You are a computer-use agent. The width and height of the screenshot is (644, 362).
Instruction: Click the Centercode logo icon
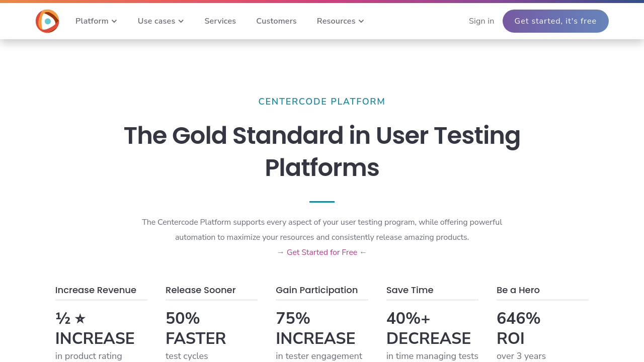(x=47, y=21)
